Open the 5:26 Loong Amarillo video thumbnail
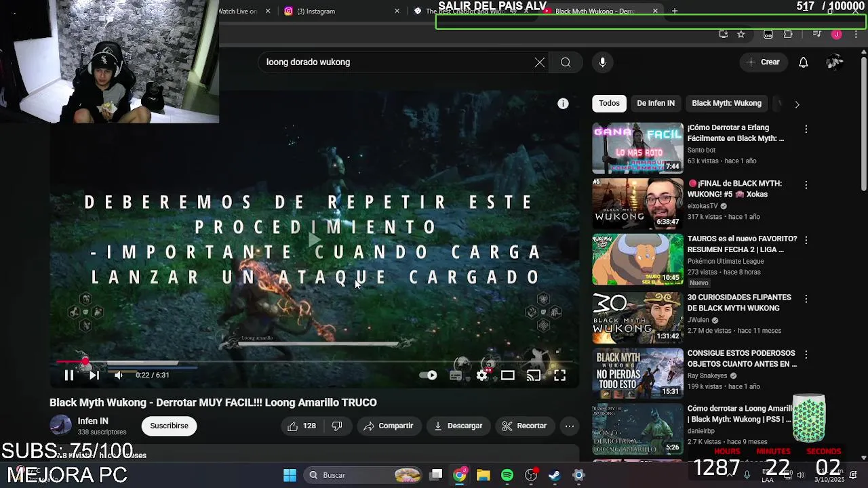The width and height of the screenshot is (868, 488). 637,430
